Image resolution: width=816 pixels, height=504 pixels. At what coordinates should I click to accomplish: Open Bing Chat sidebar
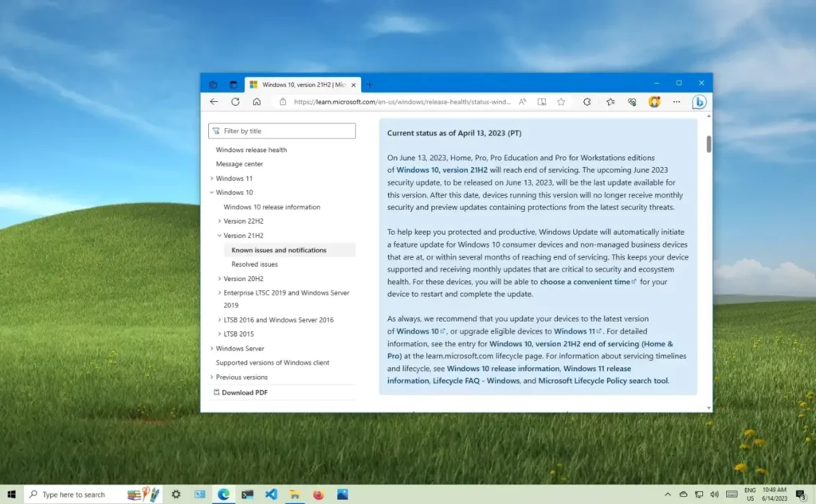(697, 102)
